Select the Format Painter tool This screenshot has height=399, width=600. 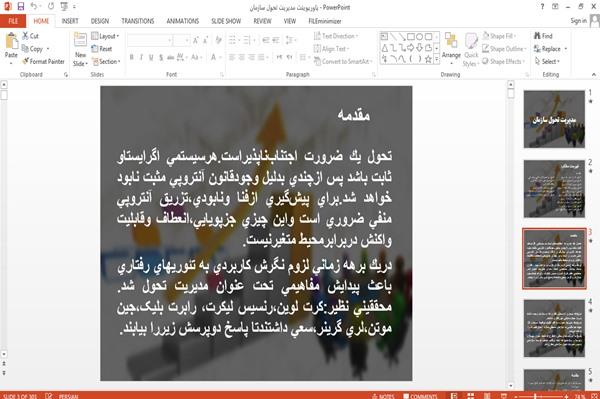pyautogui.click(x=43, y=61)
